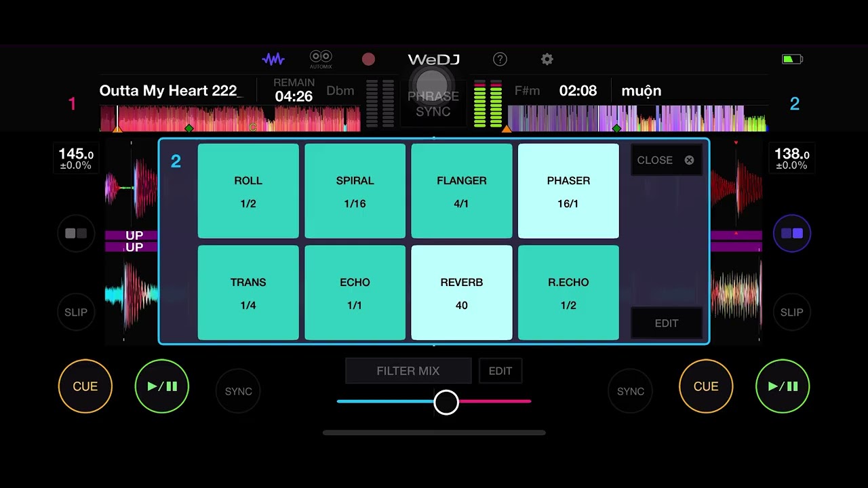Select the deck 2 number indicator at top right

[795, 104]
